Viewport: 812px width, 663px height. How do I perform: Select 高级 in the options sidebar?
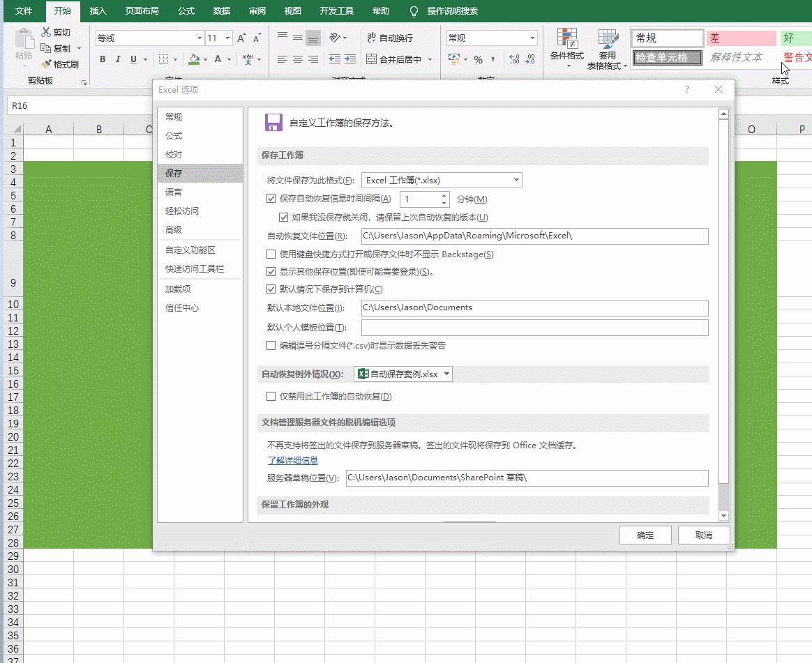(174, 230)
